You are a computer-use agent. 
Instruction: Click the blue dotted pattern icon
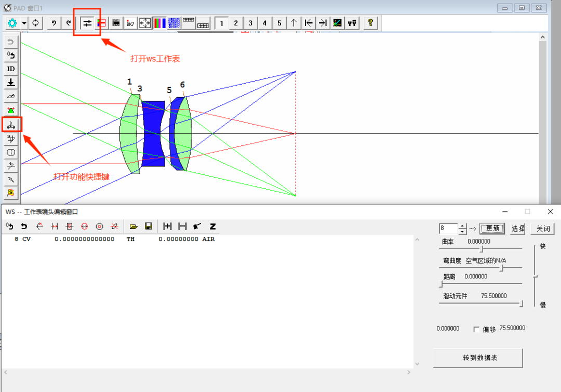point(174,23)
